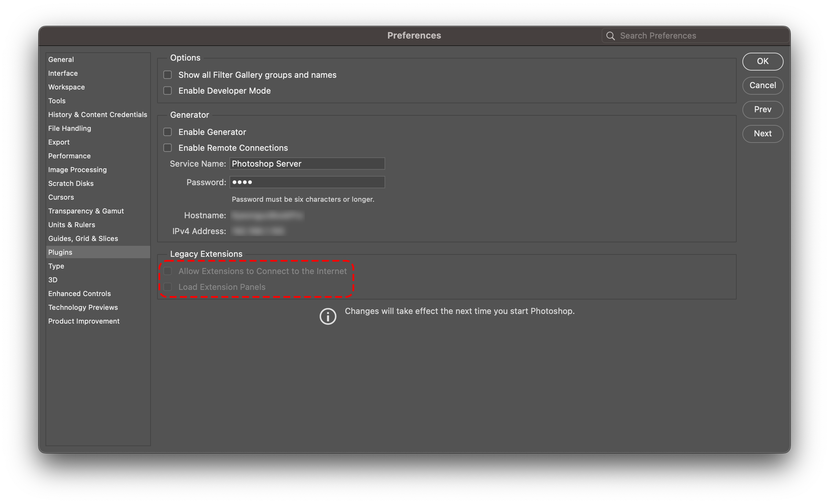The height and width of the screenshot is (504, 829).
Task: Focus the Search Preferences field
Action: (699, 36)
